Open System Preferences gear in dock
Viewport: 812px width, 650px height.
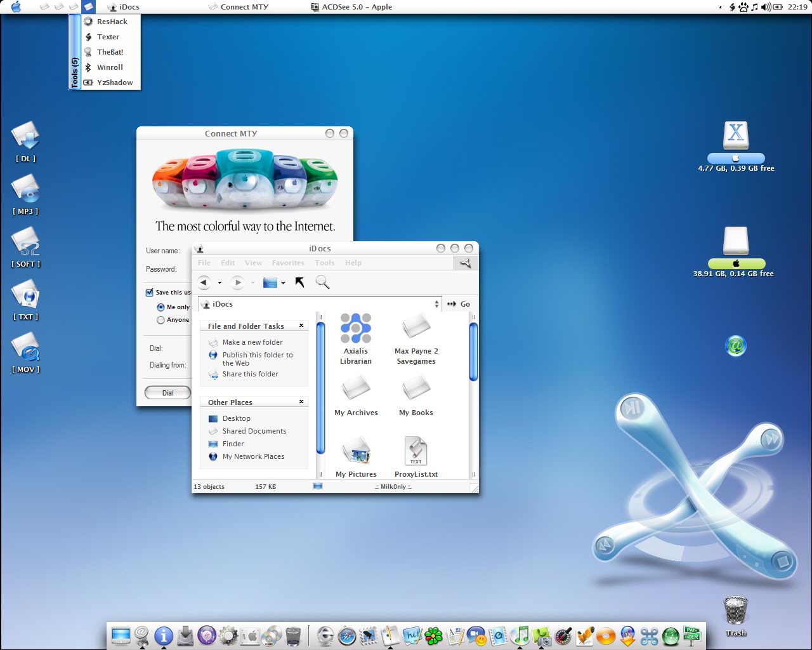tap(228, 635)
